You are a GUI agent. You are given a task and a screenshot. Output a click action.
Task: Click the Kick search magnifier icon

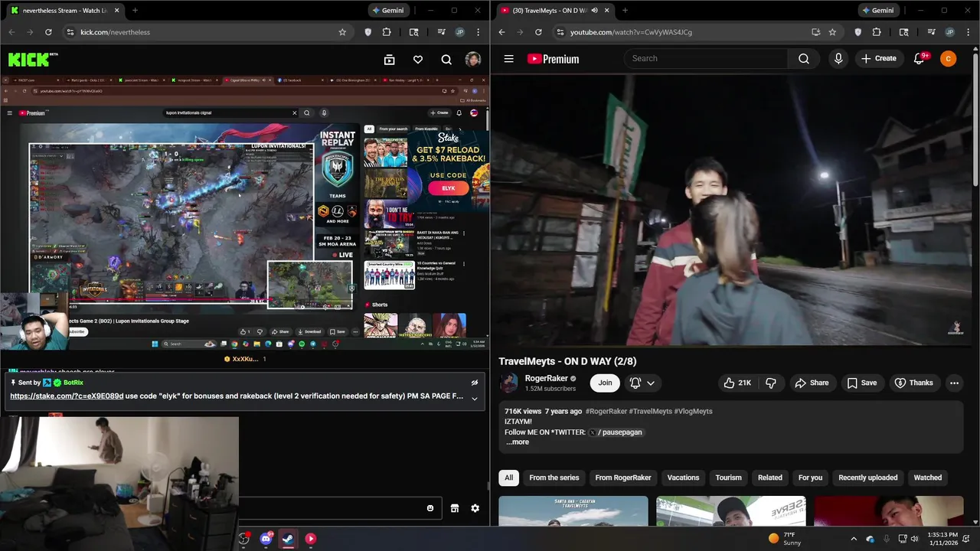[446, 60]
